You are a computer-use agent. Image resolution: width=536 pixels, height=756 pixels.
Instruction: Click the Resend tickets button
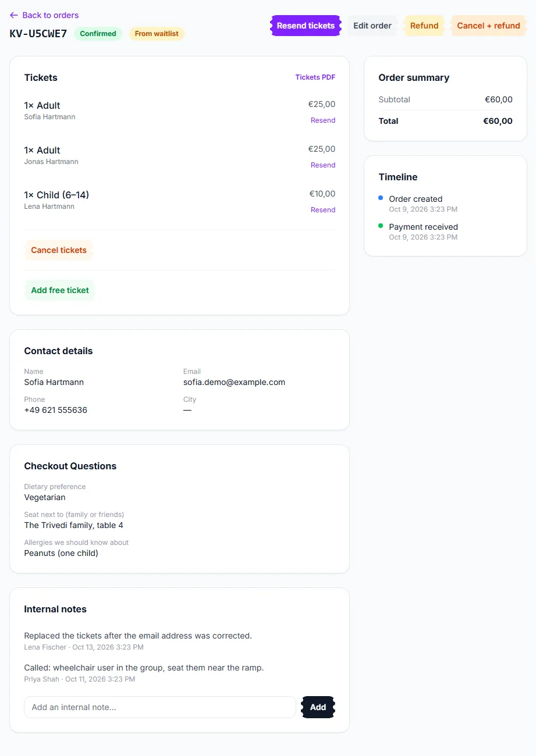306,26
